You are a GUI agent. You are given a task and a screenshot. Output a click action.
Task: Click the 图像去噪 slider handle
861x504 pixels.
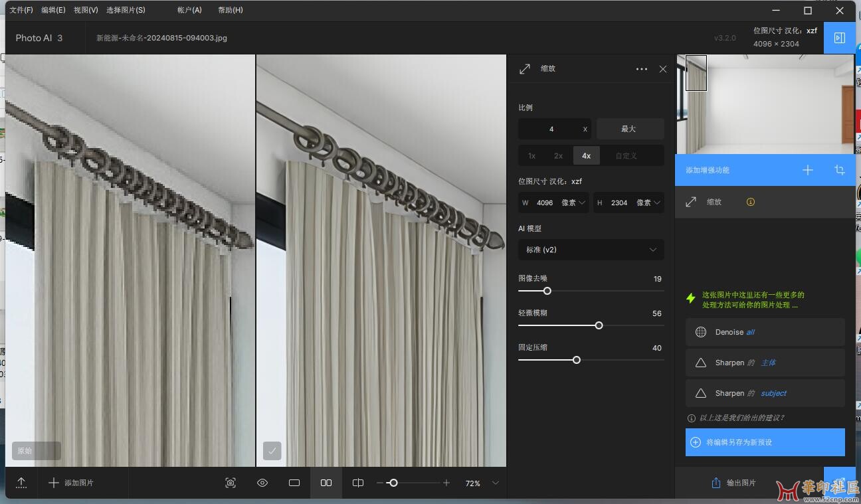(x=547, y=291)
